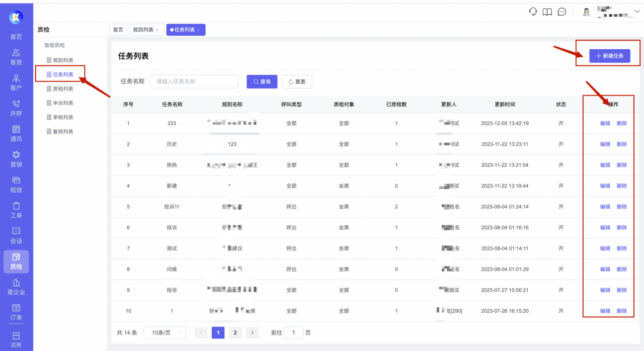Expand the user account dropdown arrow
This screenshot has height=351, width=644.
pyautogui.click(x=637, y=11)
